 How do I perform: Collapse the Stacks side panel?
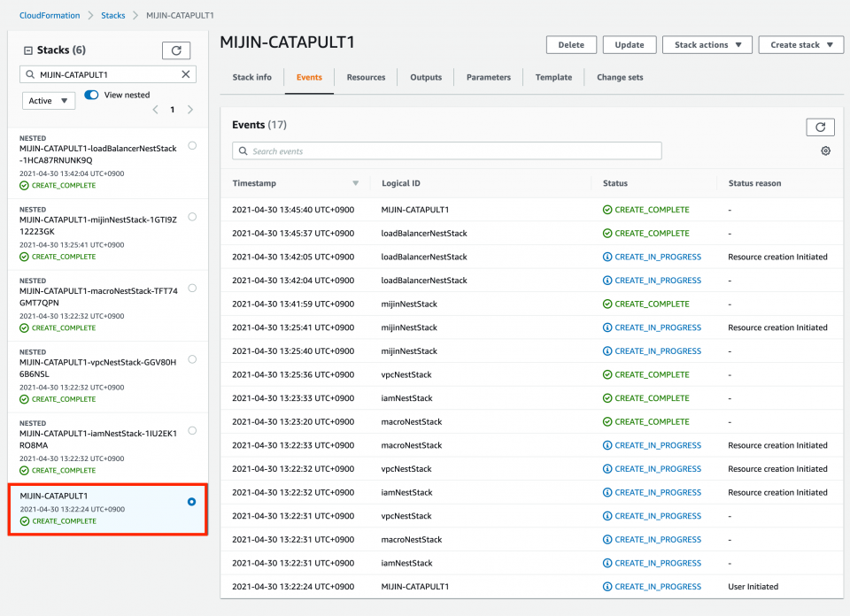click(27, 50)
